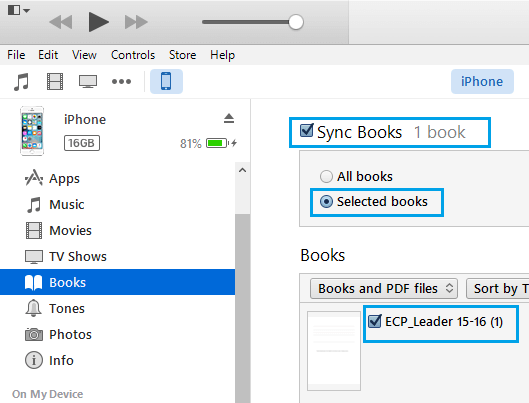Select the iPhone device icon in toolbar

(166, 82)
